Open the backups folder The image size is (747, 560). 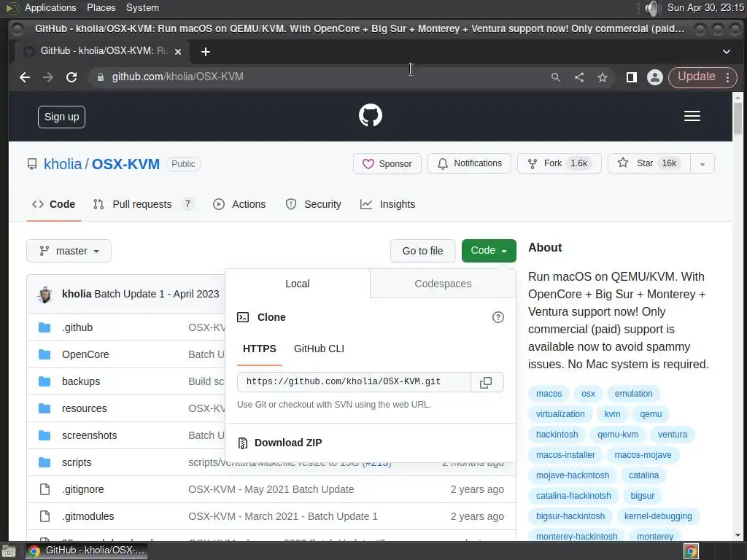tap(81, 381)
